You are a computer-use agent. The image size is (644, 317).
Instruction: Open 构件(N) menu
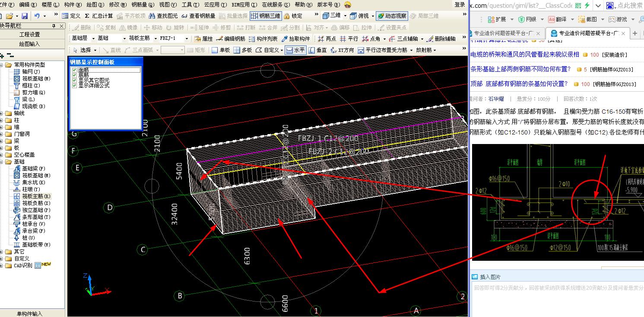point(73,5)
